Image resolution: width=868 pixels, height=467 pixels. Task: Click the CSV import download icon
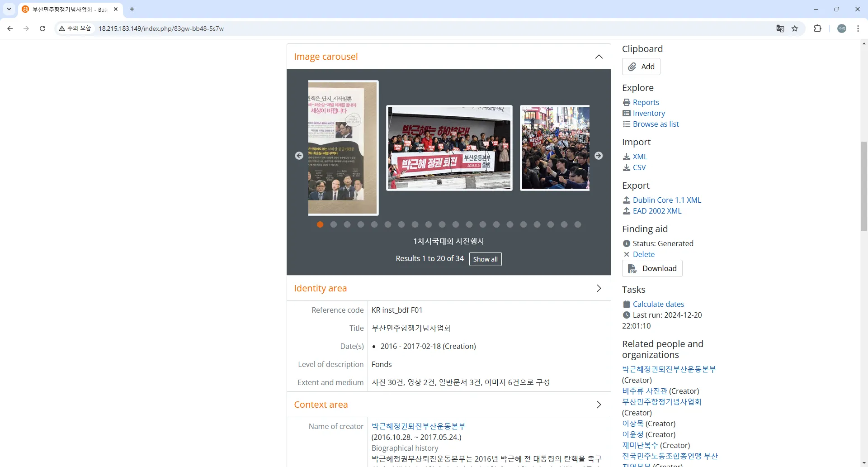(x=627, y=167)
